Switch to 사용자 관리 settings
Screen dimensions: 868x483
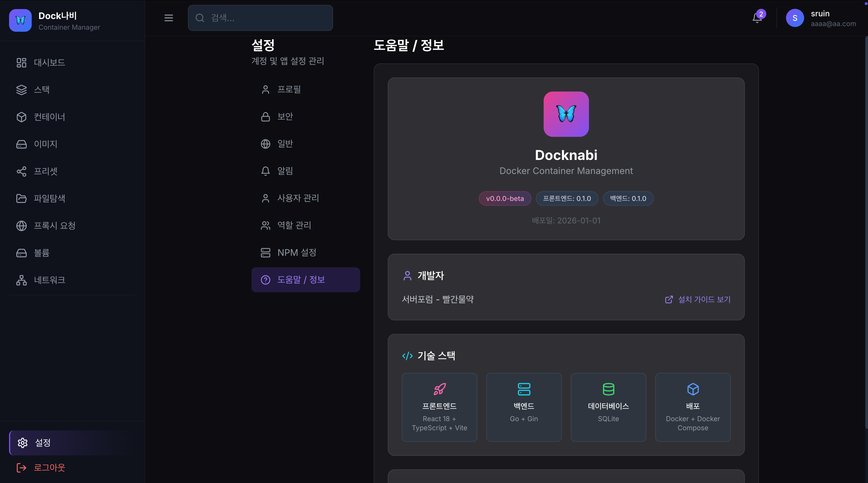[x=298, y=198]
